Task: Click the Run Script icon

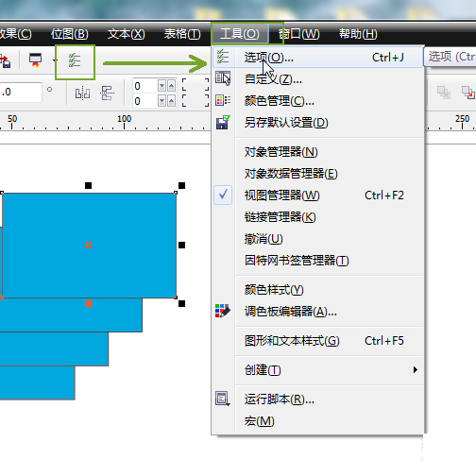Action: pyautogui.click(x=223, y=399)
